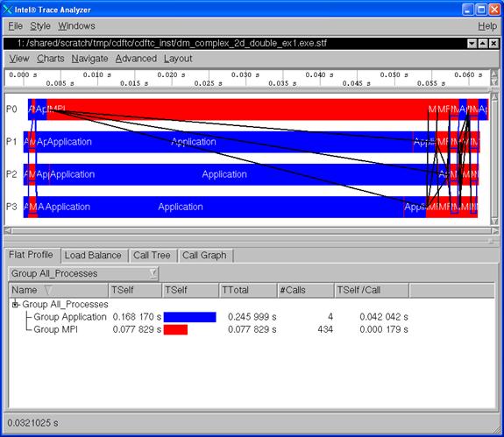Viewport: 504px width, 437px height.
Task: Open the Advanced menu
Action: pos(136,59)
